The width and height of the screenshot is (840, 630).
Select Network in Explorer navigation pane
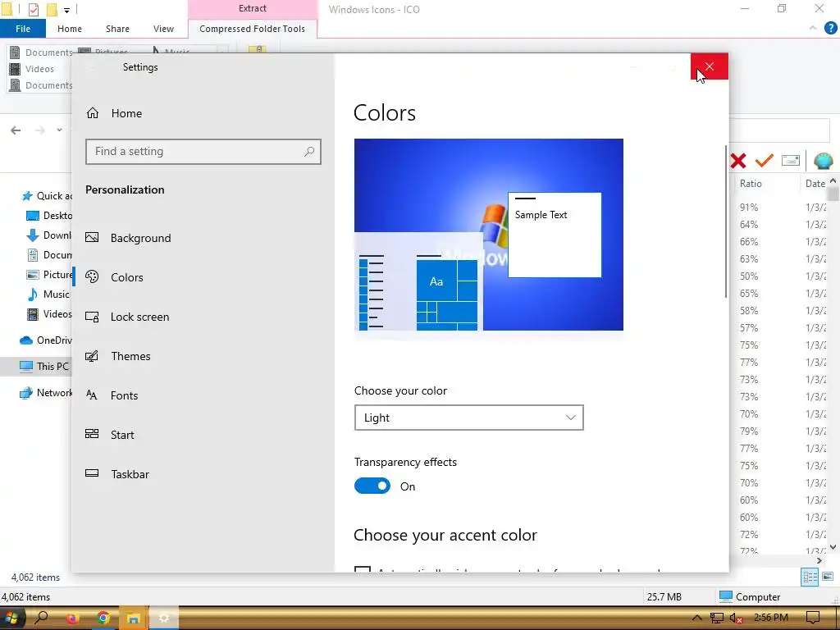(47, 393)
